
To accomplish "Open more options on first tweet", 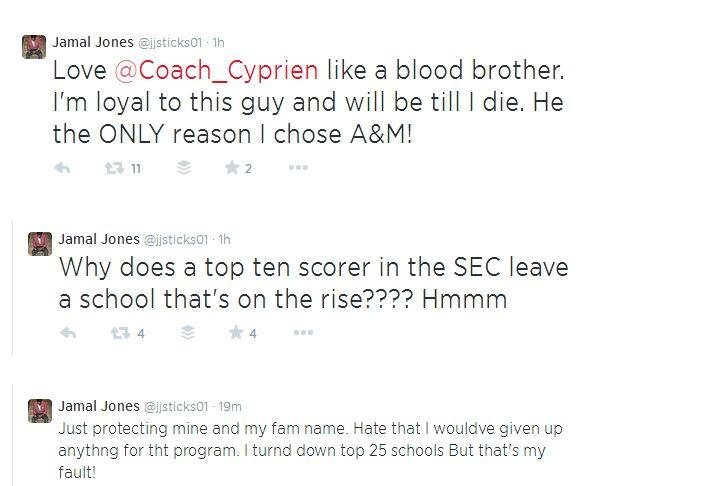I will pos(297,168).
